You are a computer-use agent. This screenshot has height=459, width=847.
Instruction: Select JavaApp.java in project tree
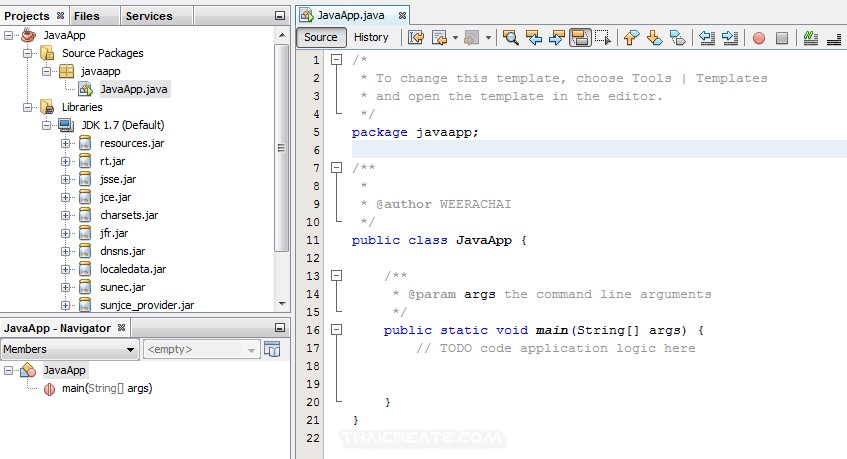[133, 89]
